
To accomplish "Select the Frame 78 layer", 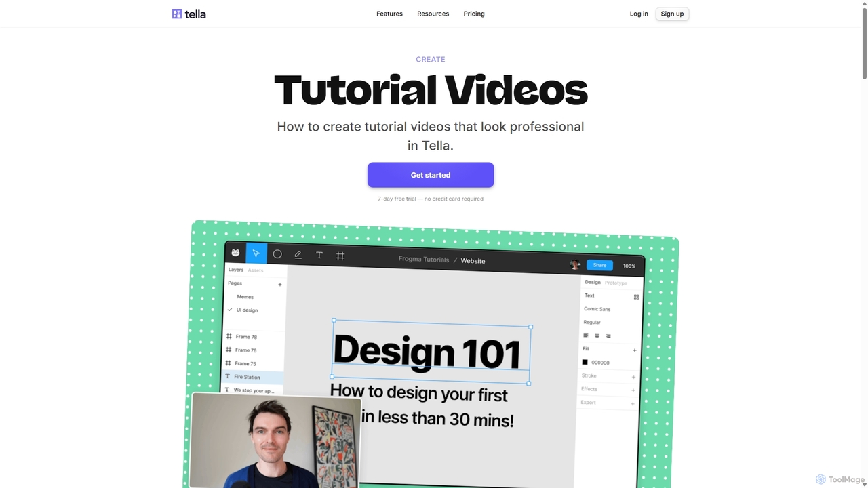I will point(246,337).
